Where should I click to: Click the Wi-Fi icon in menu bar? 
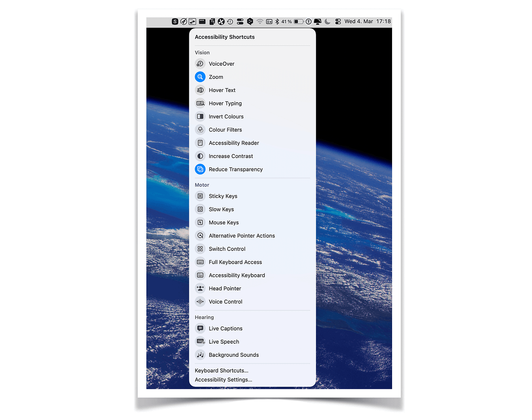pyautogui.click(x=260, y=22)
